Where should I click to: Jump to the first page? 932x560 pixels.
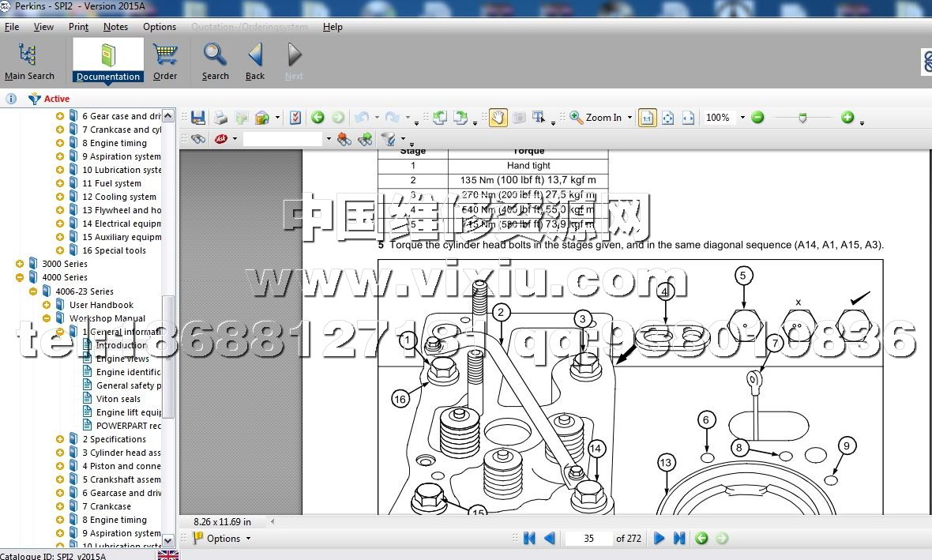[529, 539]
